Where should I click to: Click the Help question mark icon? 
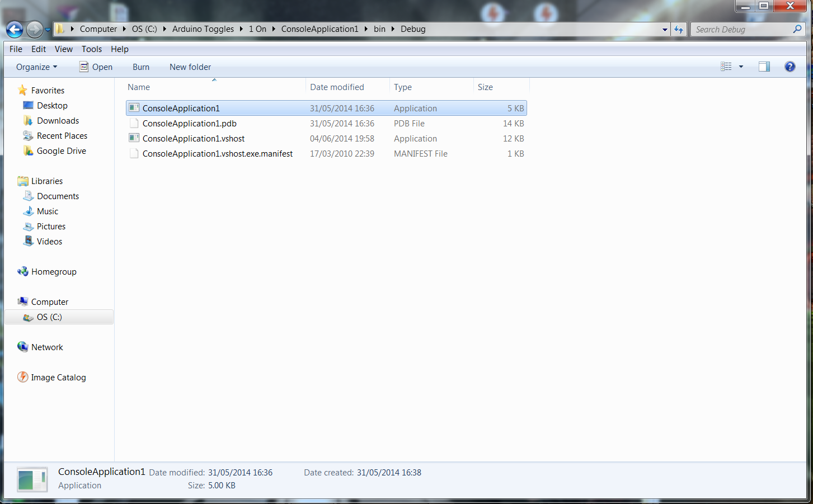pyautogui.click(x=789, y=67)
